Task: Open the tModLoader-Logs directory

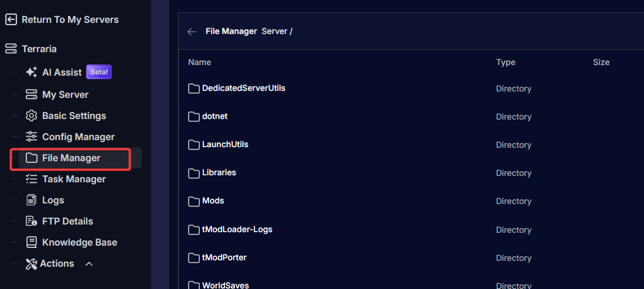Action: 237,229
